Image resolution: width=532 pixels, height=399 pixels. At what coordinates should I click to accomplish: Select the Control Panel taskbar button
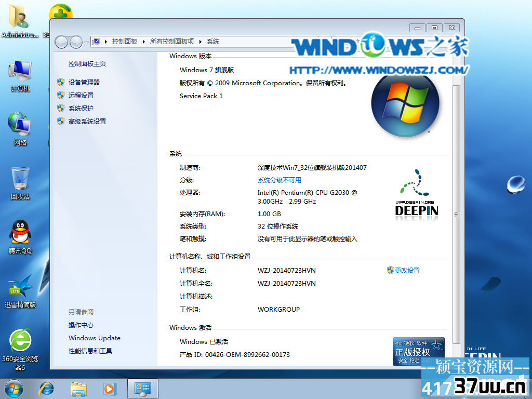coord(142,389)
